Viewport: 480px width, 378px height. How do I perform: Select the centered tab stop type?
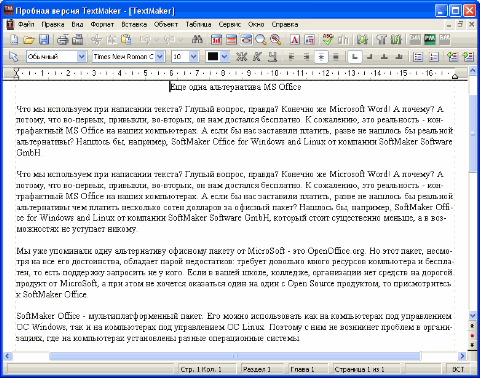tap(384, 57)
